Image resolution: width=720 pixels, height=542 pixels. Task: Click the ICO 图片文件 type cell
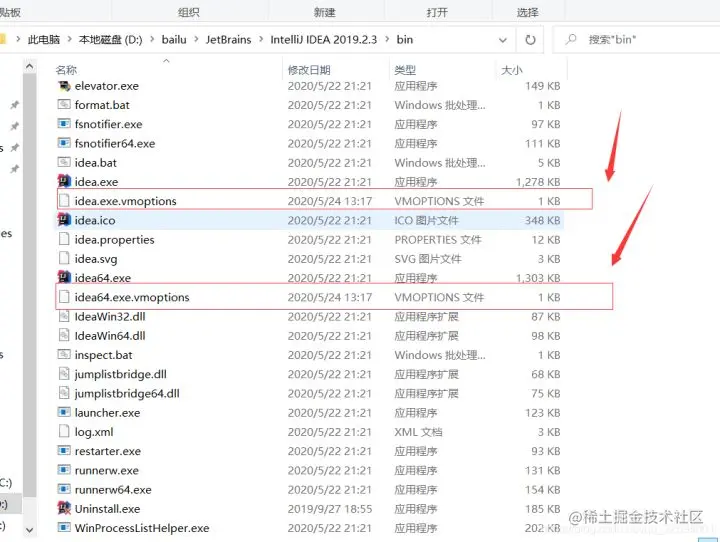click(x=427, y=220)
